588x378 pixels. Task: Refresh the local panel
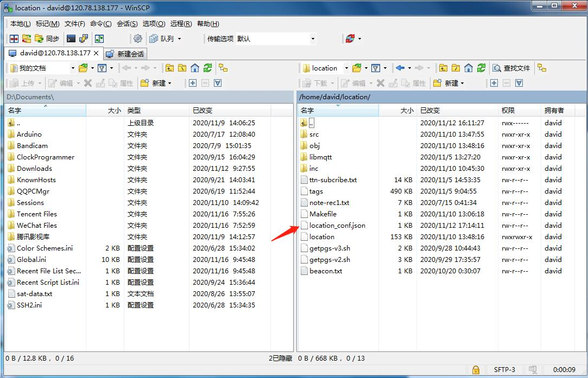point(207,68)
